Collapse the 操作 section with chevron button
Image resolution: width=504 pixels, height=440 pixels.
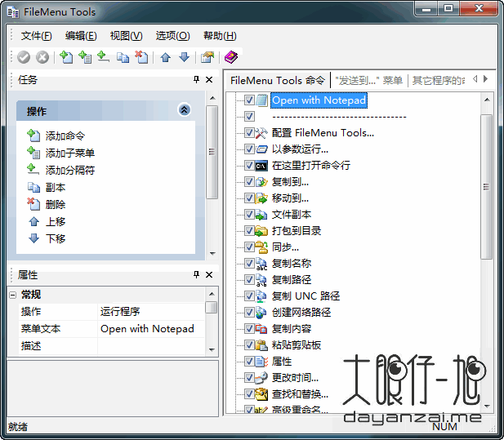pyautogui.click(x=184, y=110)
